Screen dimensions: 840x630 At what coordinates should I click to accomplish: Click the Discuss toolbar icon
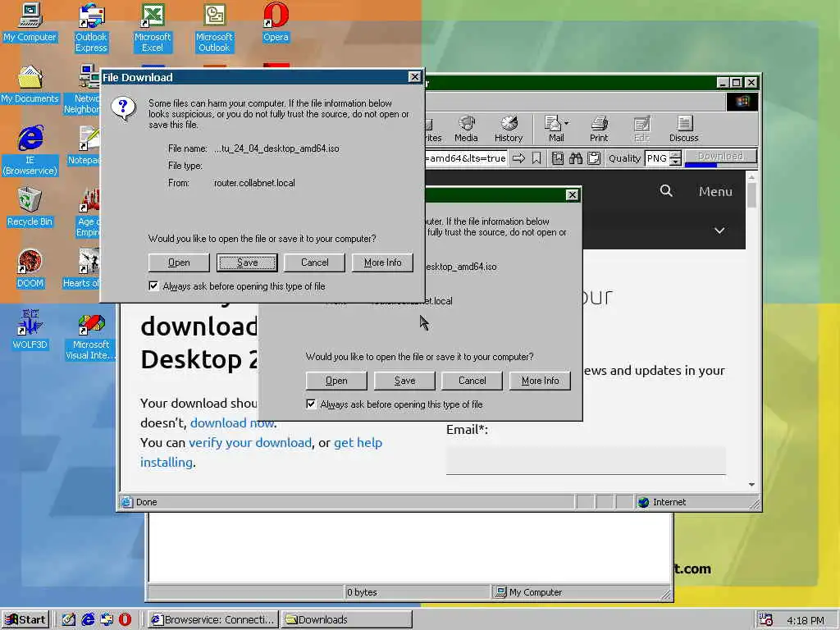[683, 129]
